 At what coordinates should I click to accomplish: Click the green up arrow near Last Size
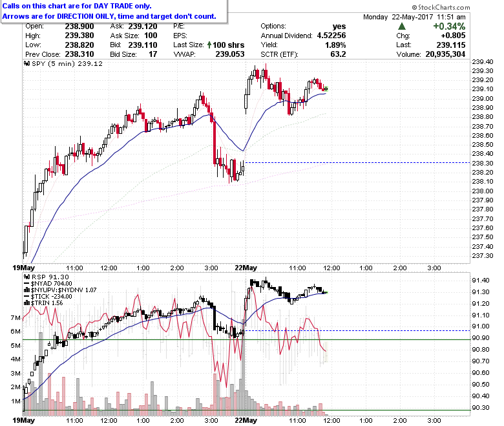pos(209,45)
